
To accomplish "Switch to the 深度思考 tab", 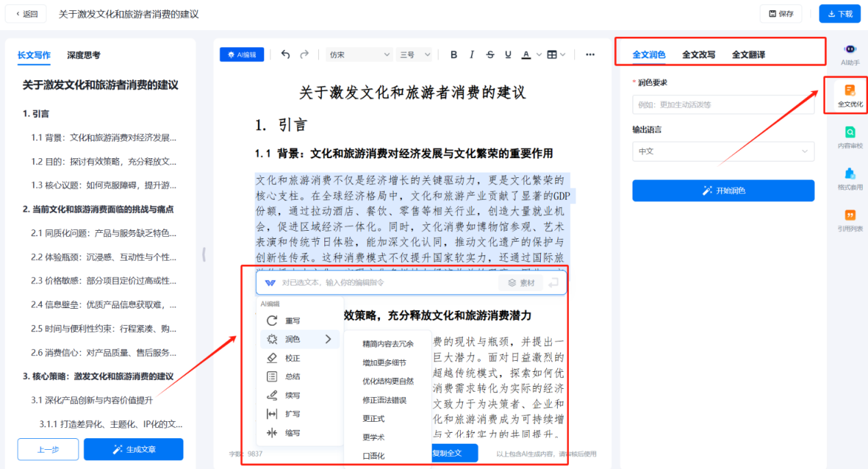I will point(84,55).
